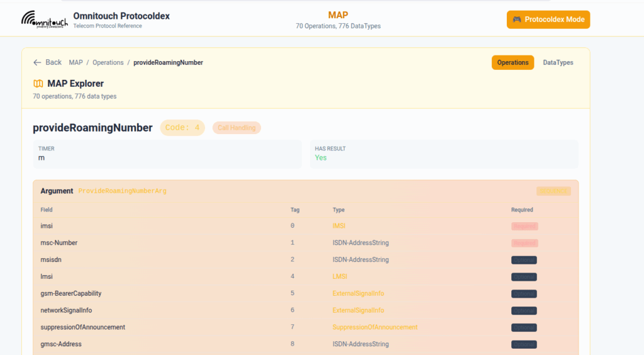The height and width of the screenshot is (355, 644).
Task: Click the Call Handling category badge
Action: pos(236,128)
